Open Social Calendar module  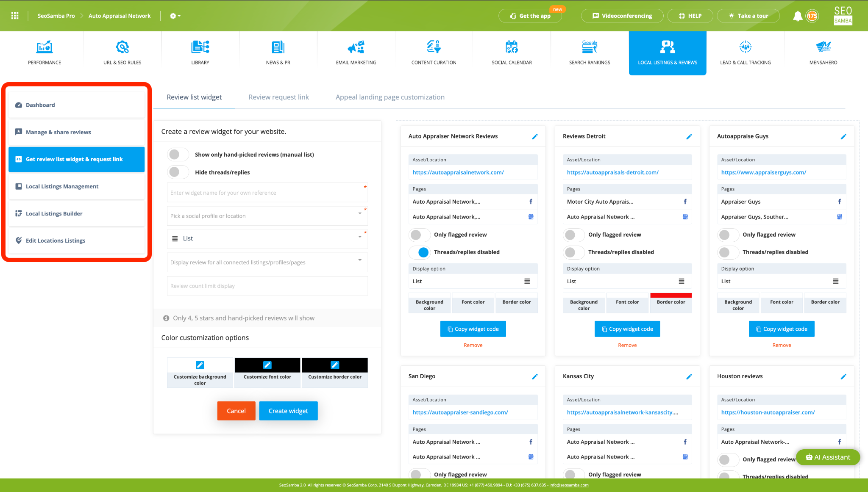coord(512,53)
